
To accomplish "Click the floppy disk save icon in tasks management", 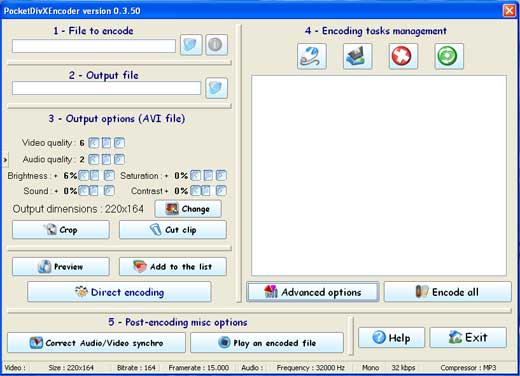I will [x=357, y=56].
